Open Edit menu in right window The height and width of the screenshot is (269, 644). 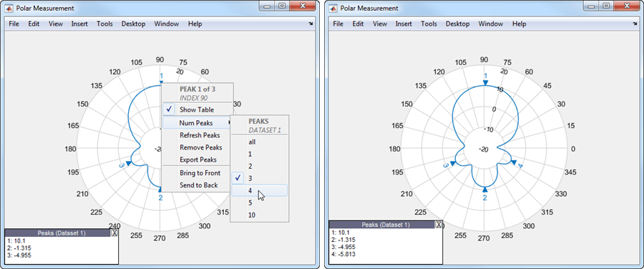click(358, 24)
